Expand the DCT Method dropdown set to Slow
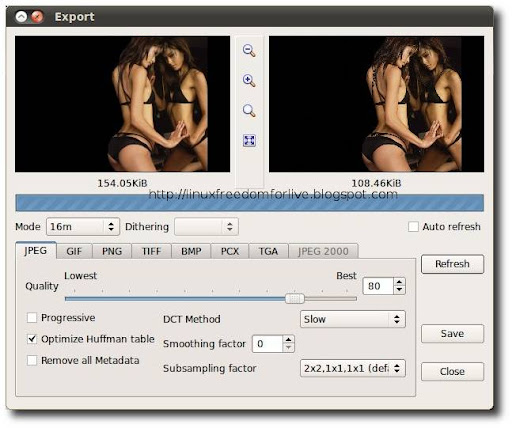512x428 pixels. tap(353, 319)
